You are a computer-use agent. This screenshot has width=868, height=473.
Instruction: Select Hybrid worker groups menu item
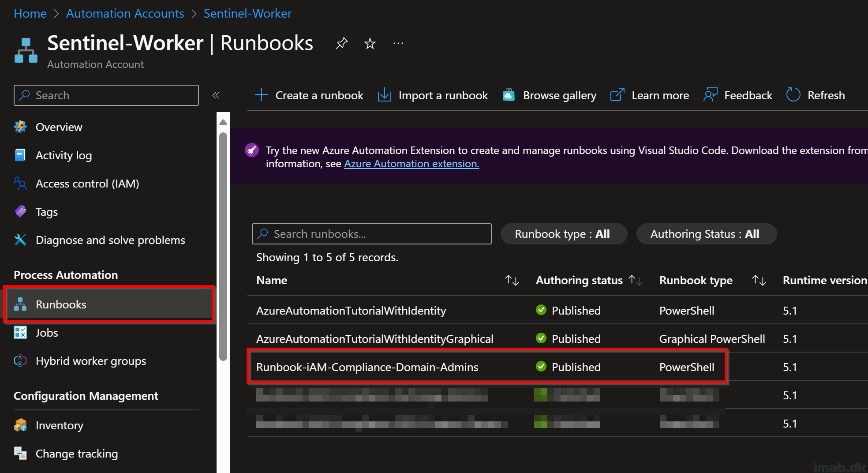point(91,361)
